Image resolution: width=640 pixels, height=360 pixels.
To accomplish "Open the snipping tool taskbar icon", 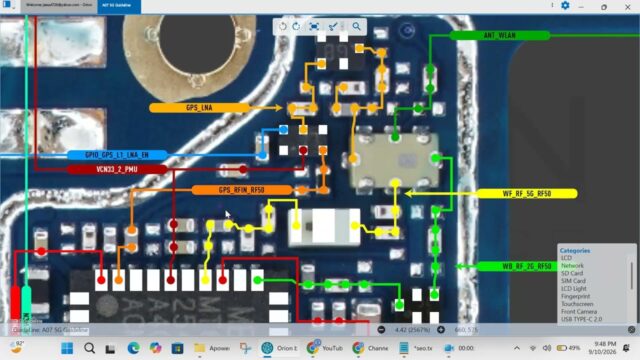I will pos(246,348).
